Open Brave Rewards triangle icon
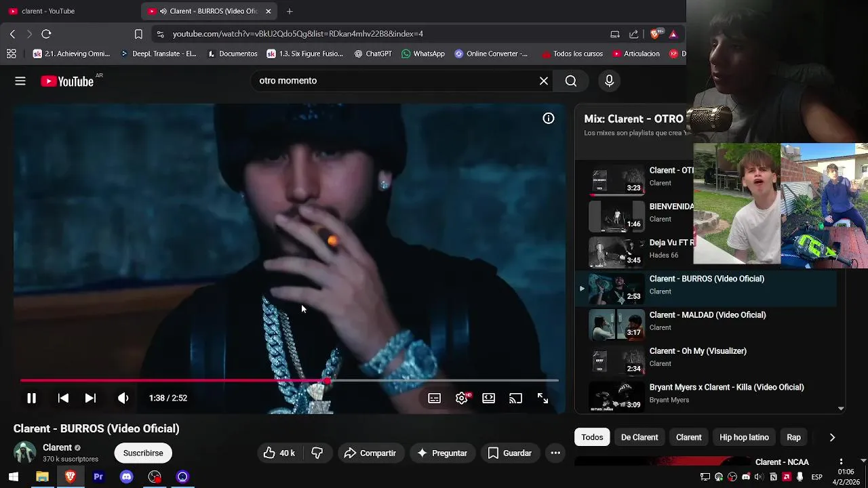This screenshot has width=868, height=488. click(673, 34)
